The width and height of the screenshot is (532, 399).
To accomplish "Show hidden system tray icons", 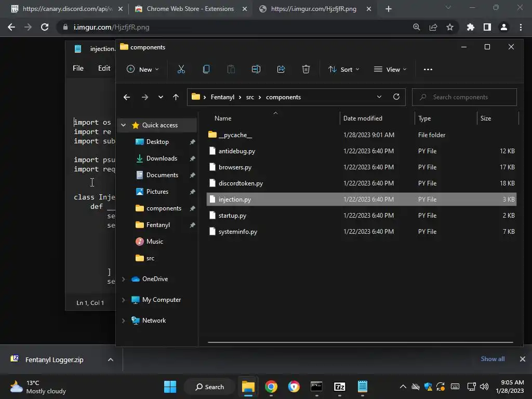I will tap(403, 387).
